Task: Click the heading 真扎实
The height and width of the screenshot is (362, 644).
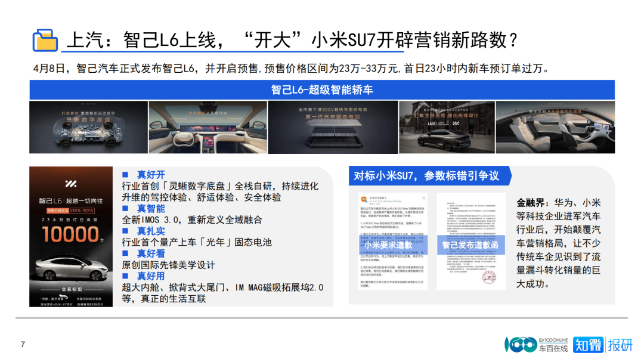Action: (x=151, y=231)
